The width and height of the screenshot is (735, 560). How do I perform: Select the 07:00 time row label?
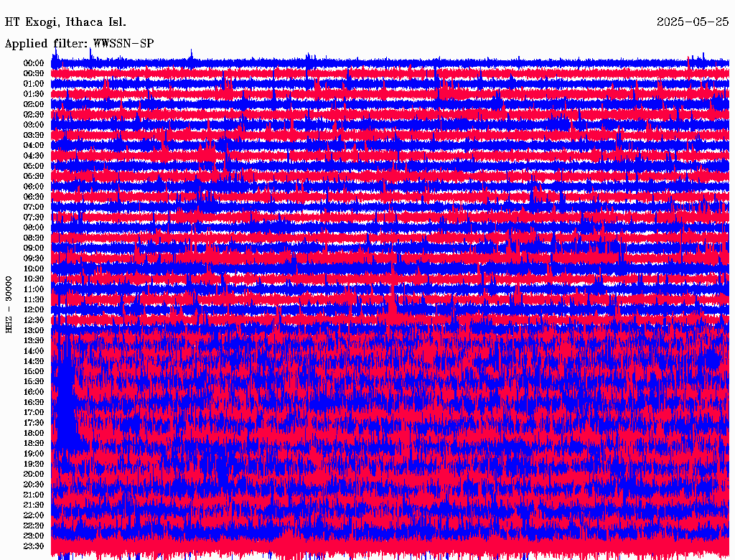click(34, 207)
